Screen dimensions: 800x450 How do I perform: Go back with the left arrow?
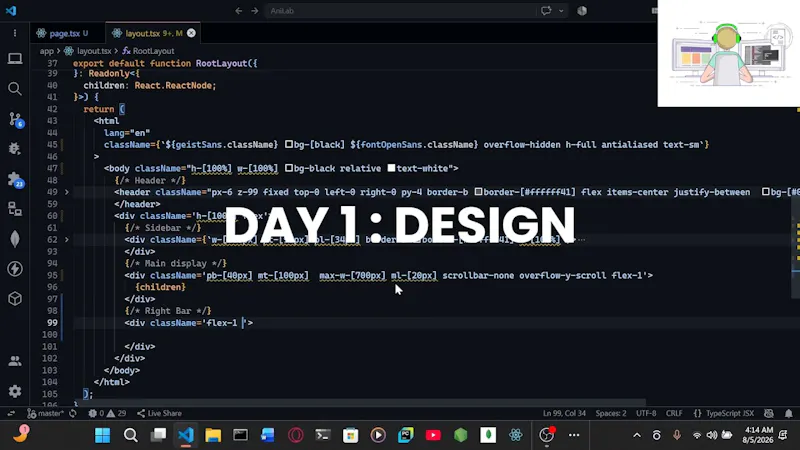[238, 11]
